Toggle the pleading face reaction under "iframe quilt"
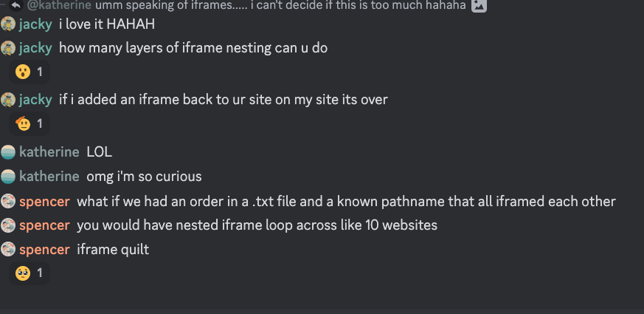Image resolution: width=644 pixels, height=314 pixels. coord(30,273)
